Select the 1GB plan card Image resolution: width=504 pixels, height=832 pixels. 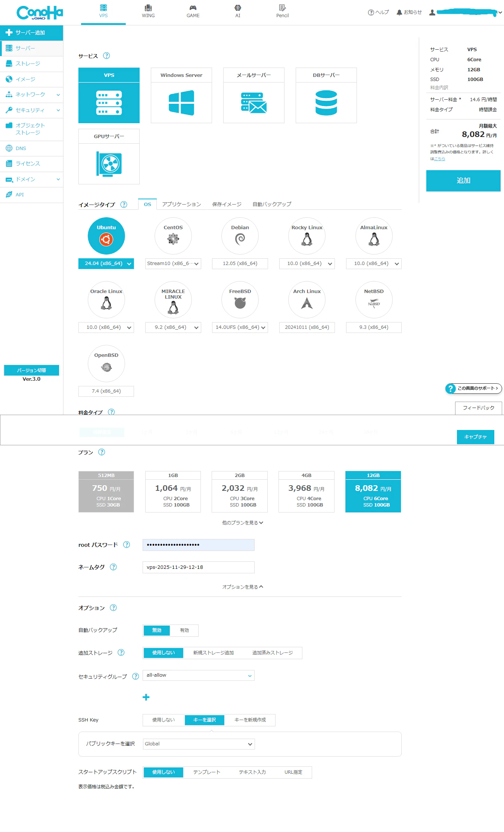click(173, 492)
